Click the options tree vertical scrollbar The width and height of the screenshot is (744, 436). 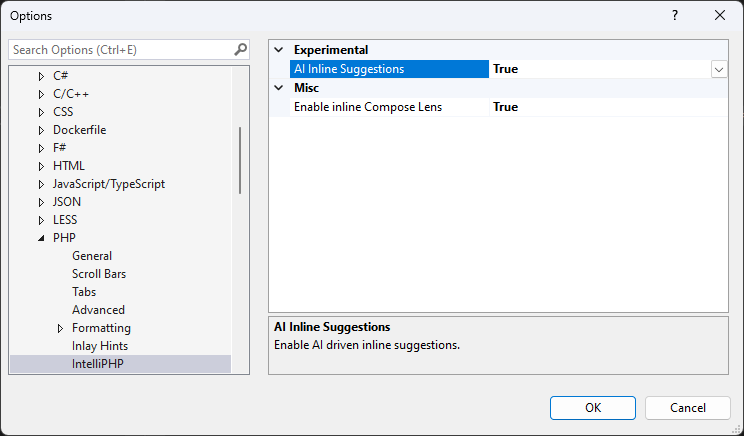click(240, 160)
